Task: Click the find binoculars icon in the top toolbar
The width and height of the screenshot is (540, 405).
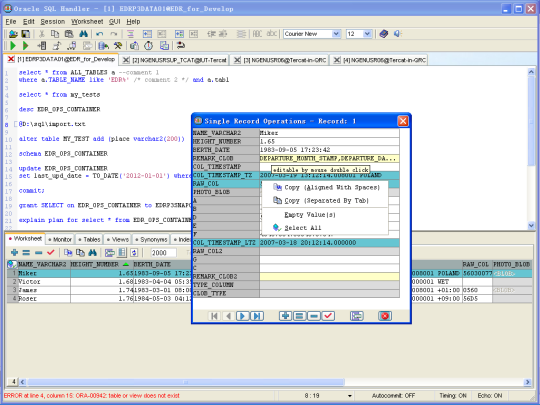Action: point(83,34)
